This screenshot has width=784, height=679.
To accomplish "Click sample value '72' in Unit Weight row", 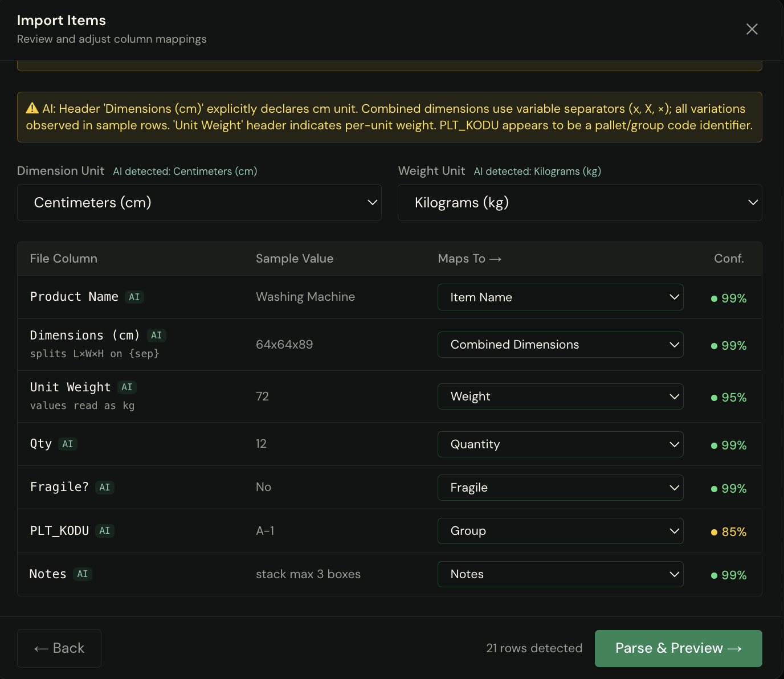I will [262, 396].
